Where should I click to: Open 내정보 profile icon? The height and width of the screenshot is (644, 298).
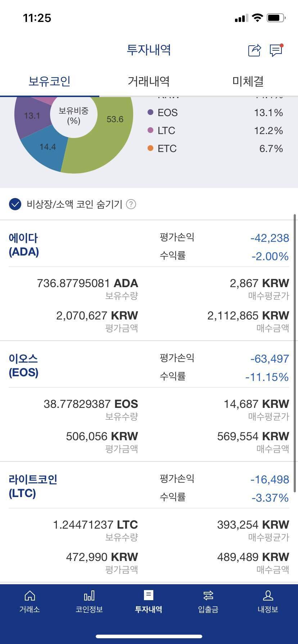(268, 602)
